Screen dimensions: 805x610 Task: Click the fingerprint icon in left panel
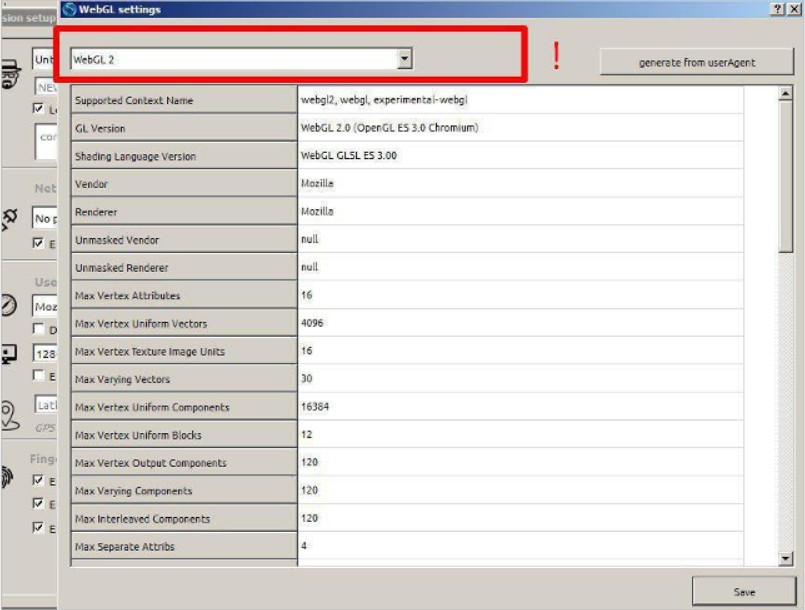point(10,478)
